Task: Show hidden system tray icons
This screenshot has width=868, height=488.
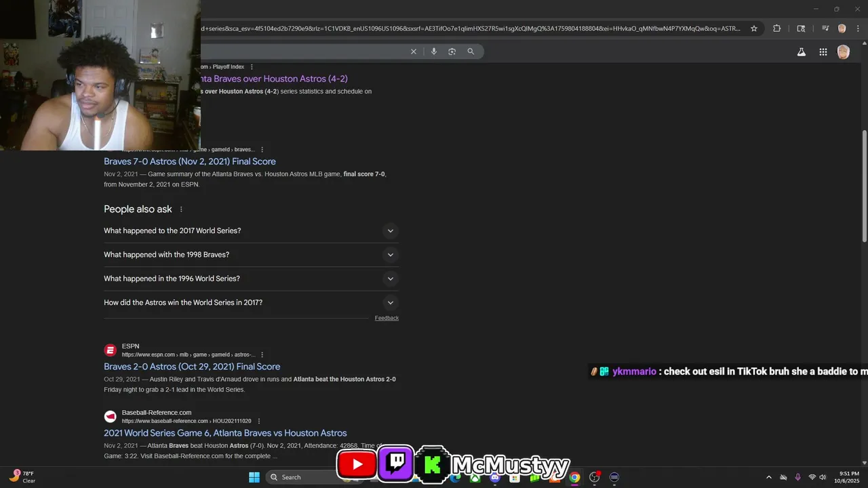Action: pyautogui.click(x=768, y=477)
